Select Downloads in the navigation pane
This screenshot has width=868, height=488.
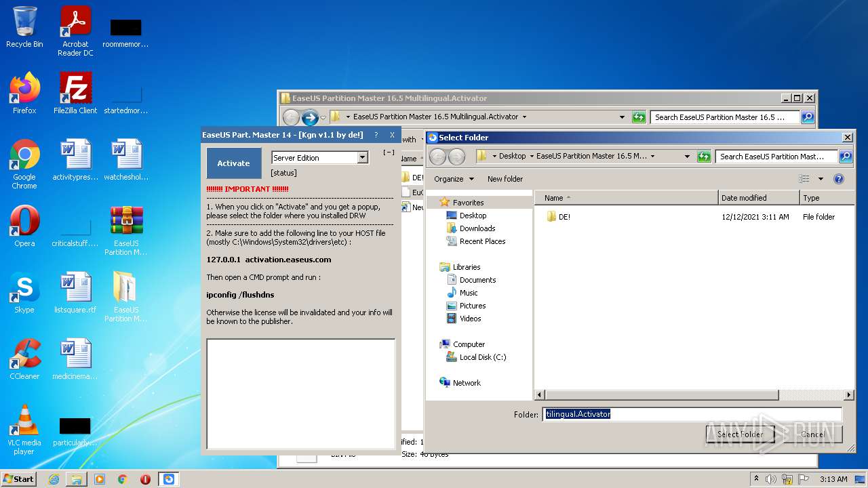click(x=471, y=228)
